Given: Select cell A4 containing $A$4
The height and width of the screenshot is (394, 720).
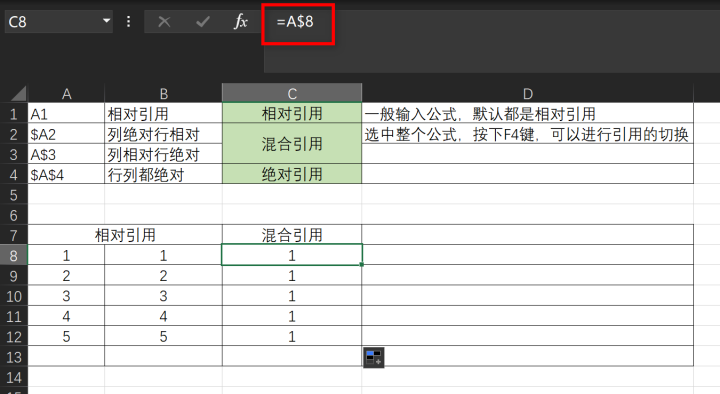Looking at the screenshot, I should coord(67,174).
